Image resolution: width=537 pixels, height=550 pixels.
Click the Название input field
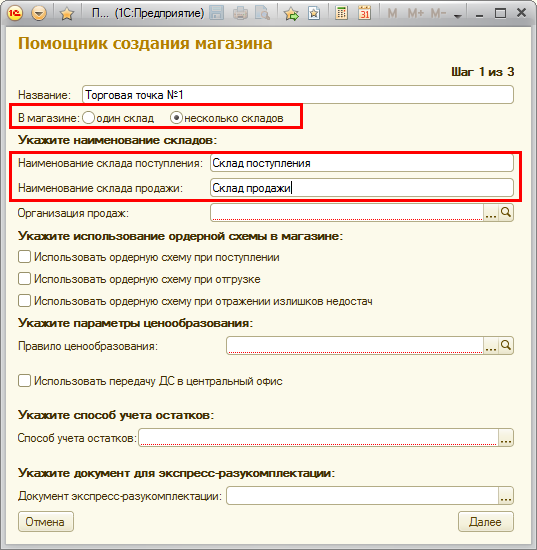[298, 95]
